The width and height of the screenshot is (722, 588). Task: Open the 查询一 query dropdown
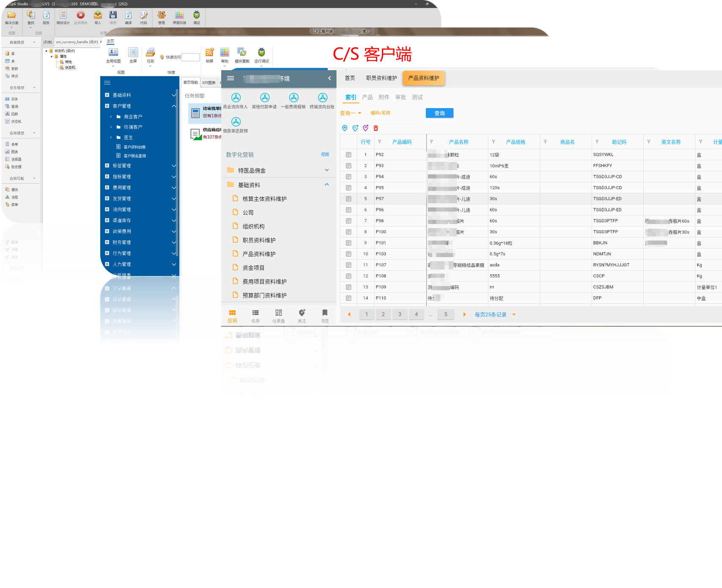tap(351, 113)
